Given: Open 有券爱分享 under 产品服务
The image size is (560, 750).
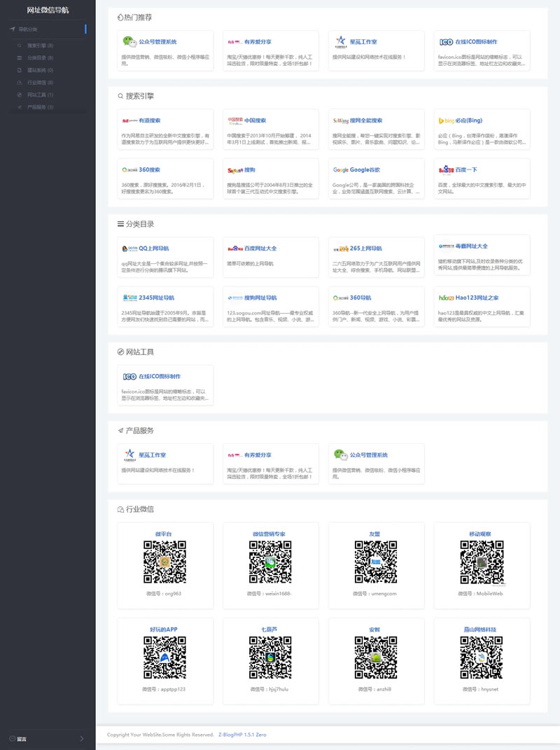Looking at the screenshot, I should coord(258,455).
